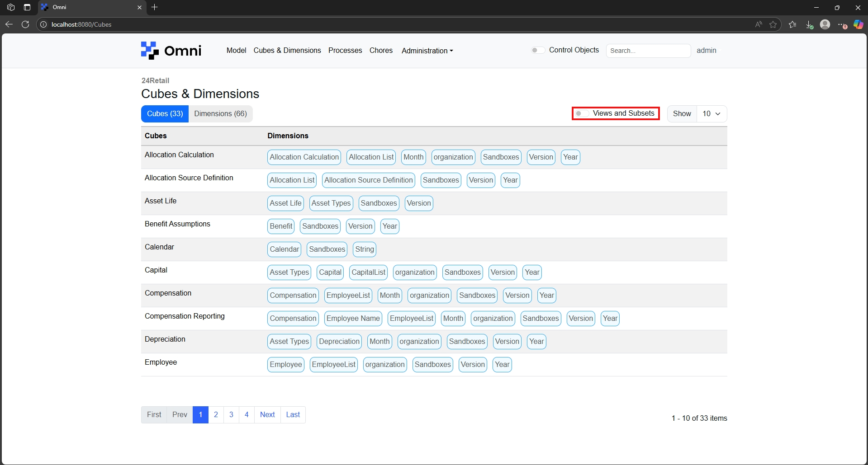Image resolution: width=868 pixels, height=465 pixels.
Task: Select current page 1 in pagination
Action: (x=200, y=414)
